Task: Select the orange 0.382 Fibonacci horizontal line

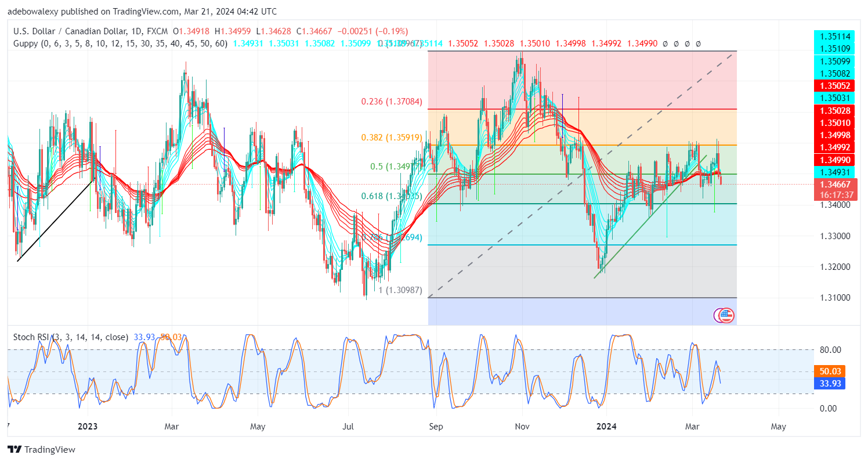Action: [582, 145]
